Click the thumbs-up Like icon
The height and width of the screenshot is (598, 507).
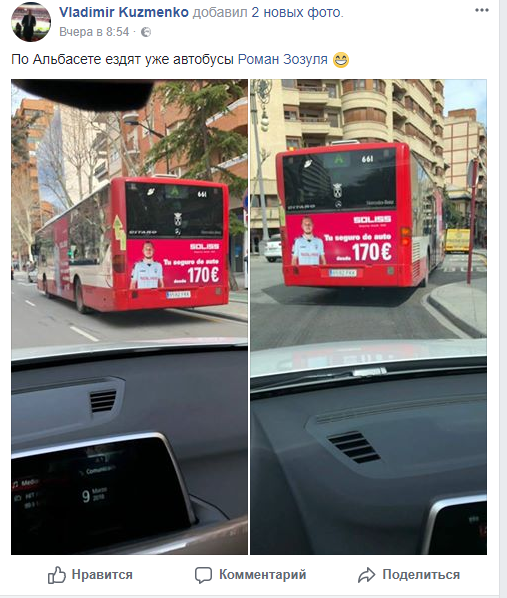[x=56, y=575]
